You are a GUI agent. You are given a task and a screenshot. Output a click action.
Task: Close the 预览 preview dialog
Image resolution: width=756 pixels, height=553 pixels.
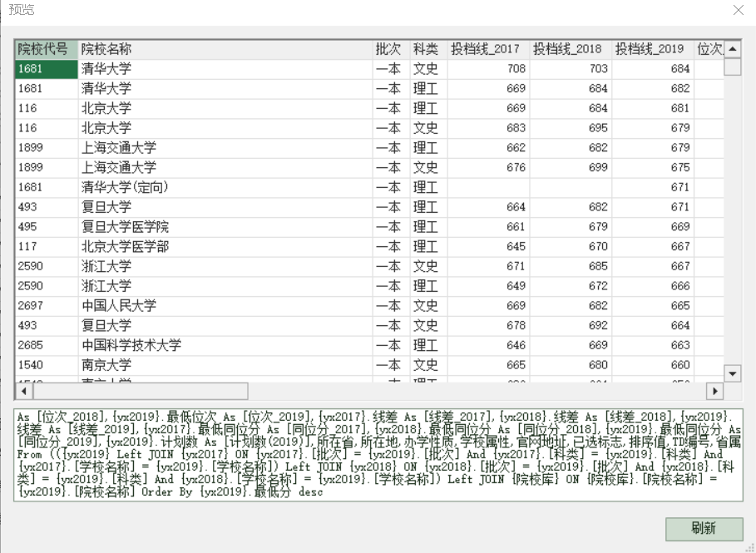click(737, 10)
